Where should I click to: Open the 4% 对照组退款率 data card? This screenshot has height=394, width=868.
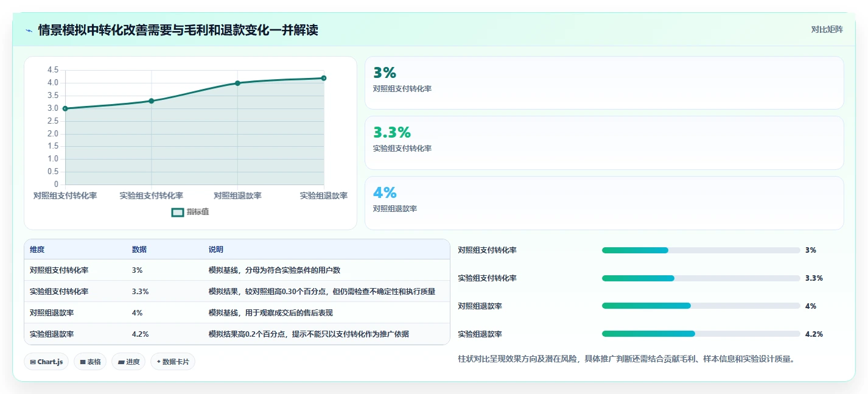click(604, 203)
